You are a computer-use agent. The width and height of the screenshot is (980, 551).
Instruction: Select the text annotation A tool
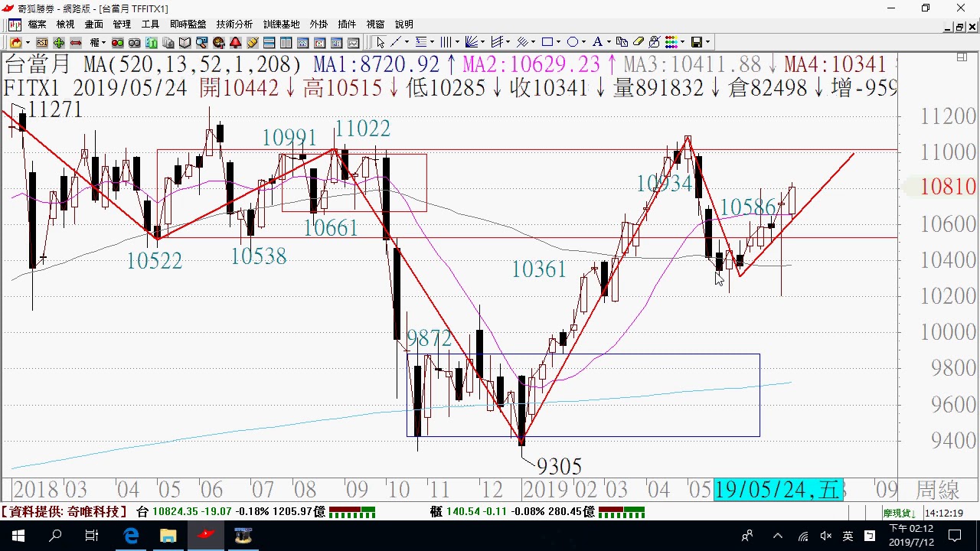tap(597, 42)
